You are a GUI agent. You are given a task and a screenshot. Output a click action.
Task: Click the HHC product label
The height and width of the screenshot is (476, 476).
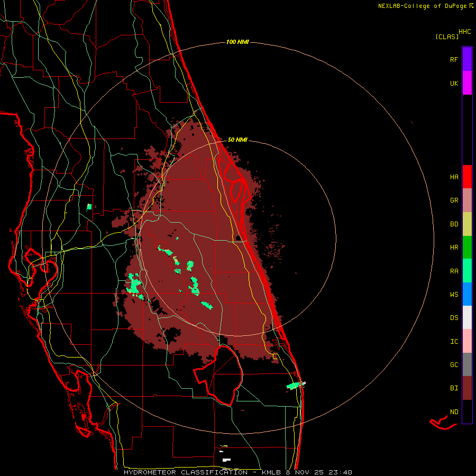(465, 32)
